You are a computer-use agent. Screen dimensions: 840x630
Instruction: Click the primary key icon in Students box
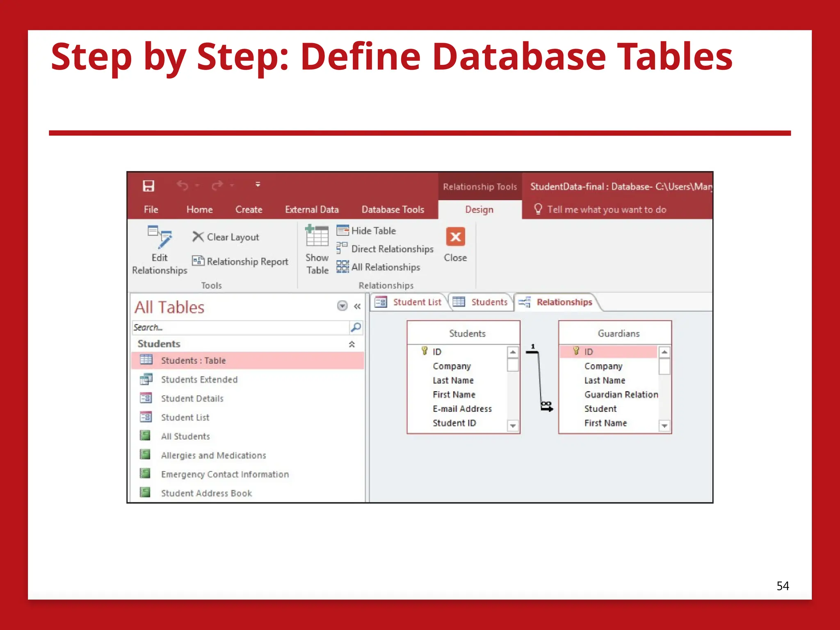click(425, 351)
